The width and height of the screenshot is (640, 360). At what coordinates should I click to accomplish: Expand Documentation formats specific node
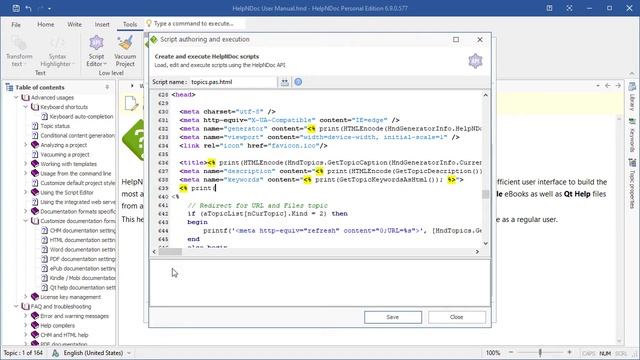[x=26, y=211]
